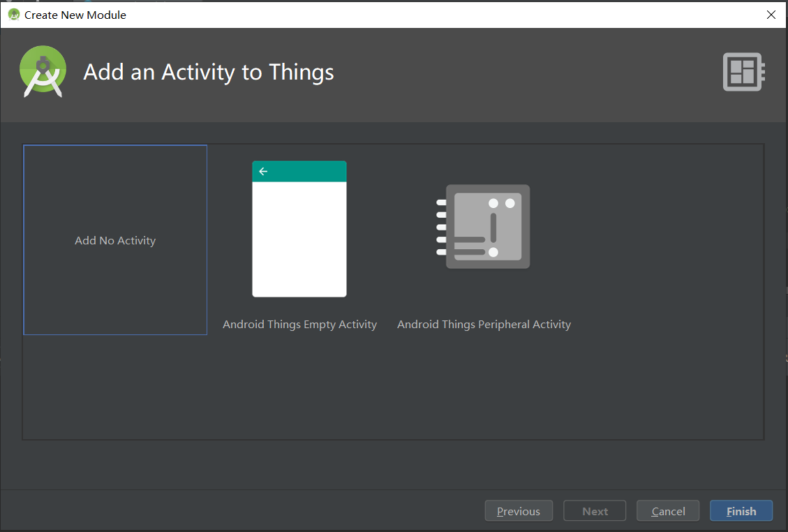Select the Add No Activity option
788x532 pixels.
(x=115, y=240)
